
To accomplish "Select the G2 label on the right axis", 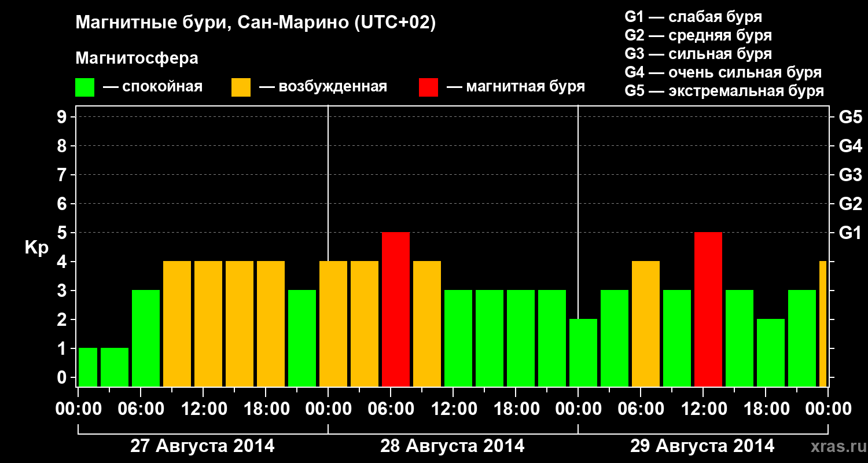I will 851,204.
